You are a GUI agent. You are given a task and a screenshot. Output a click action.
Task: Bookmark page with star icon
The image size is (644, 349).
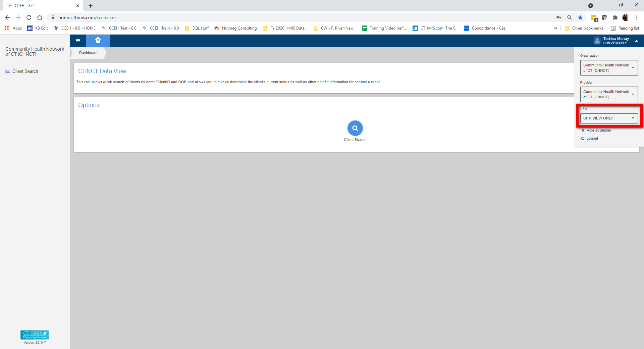click(580, 17)
